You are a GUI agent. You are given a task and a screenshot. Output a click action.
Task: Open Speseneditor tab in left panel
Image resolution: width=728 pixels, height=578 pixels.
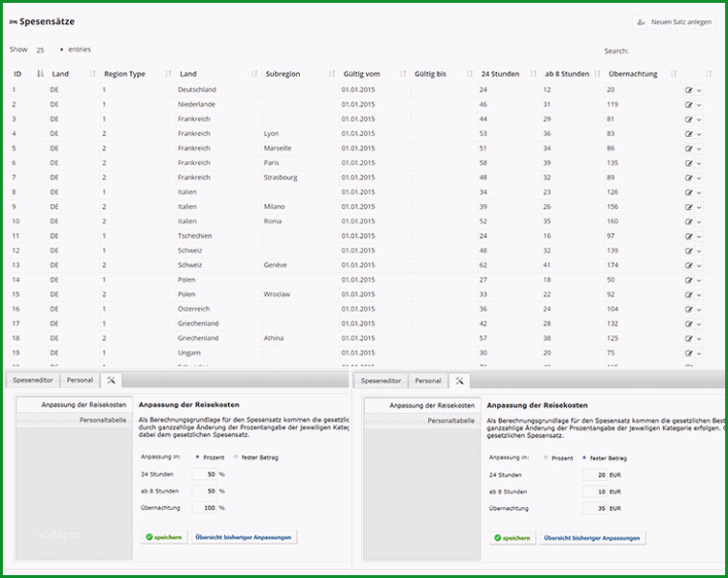coord(33,381)
